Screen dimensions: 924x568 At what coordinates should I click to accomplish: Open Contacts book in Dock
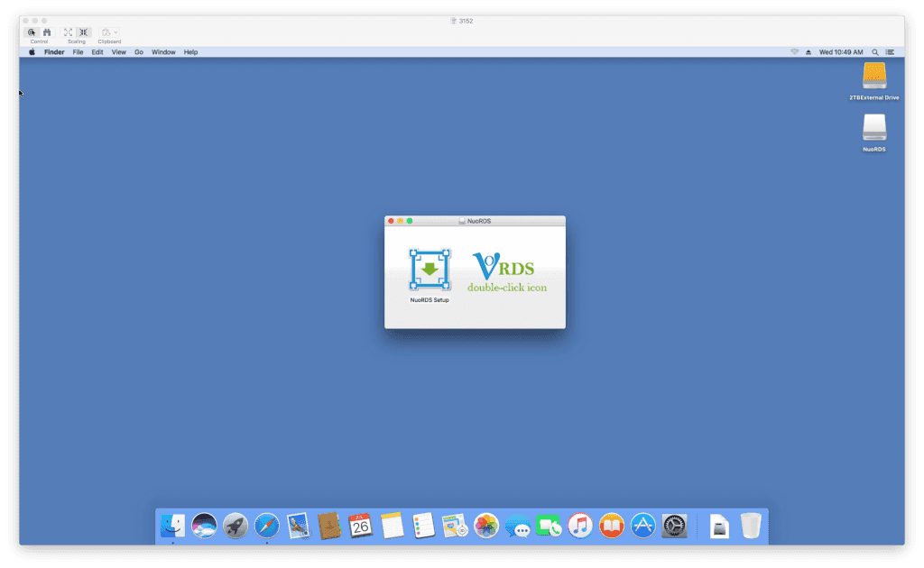(329, 526)
